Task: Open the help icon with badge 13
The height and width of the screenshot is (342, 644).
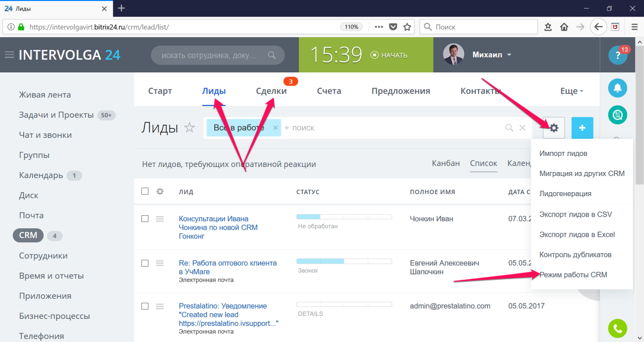Action: coord(618,55)
